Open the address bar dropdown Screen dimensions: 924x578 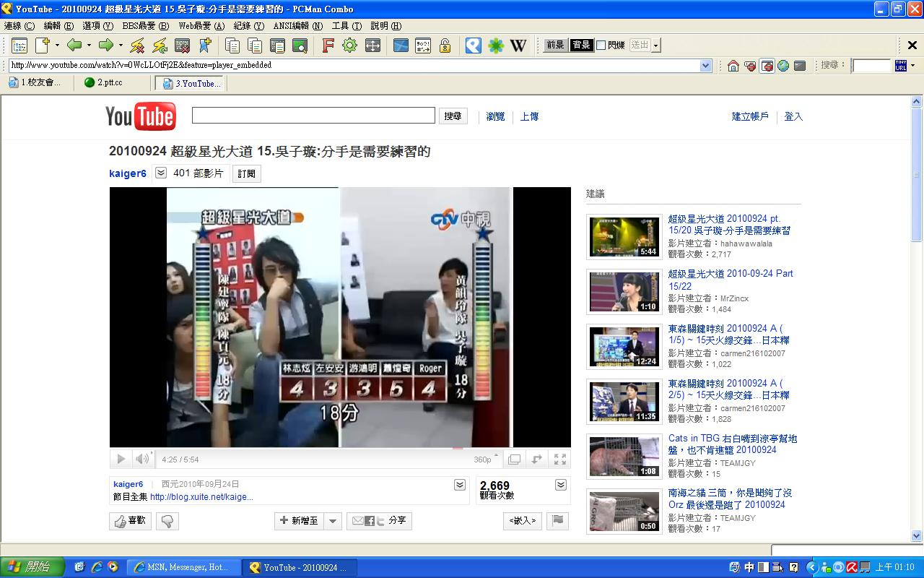706,66
